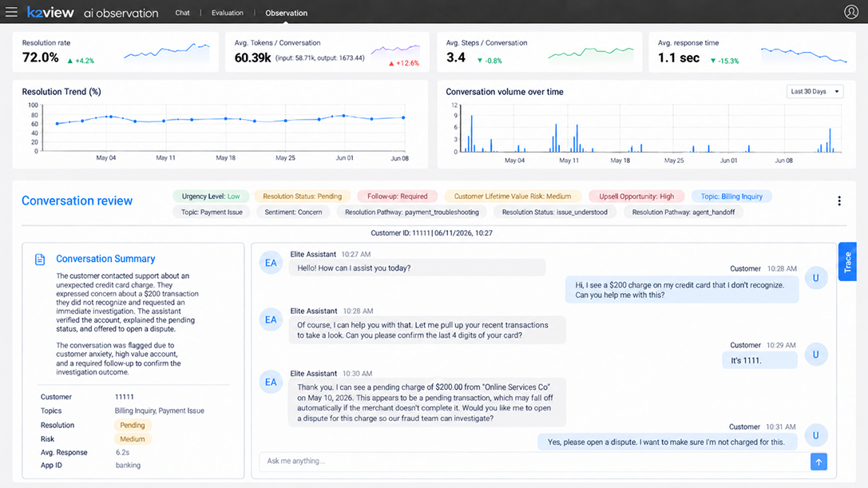The height and width of the screenshot is (488, 868).
Task: Click the Avg. response time sparkline
Action: tap(804, 54)
